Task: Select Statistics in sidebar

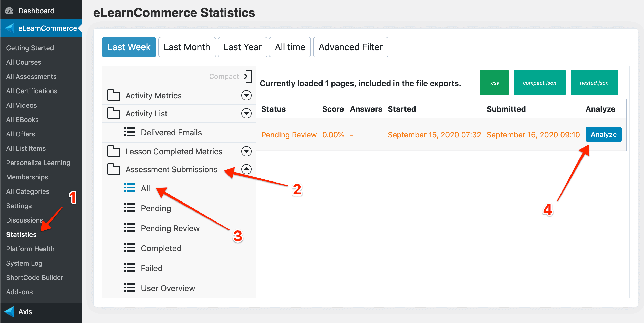Action: [21, 235]
